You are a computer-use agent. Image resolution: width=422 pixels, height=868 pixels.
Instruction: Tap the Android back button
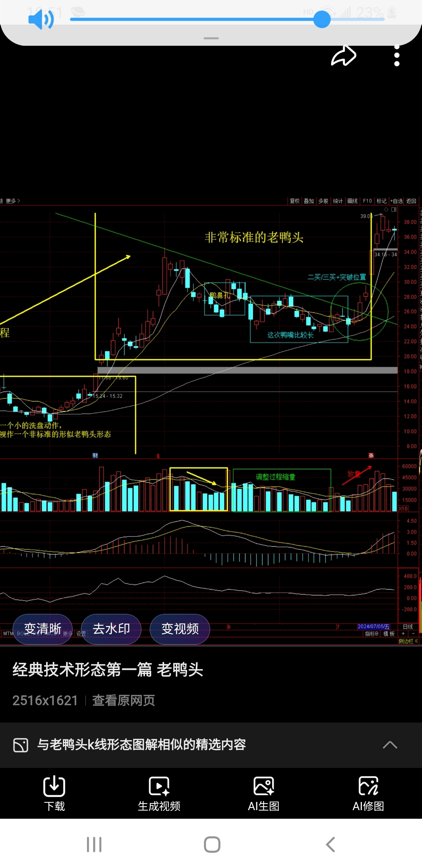[331, 845]
